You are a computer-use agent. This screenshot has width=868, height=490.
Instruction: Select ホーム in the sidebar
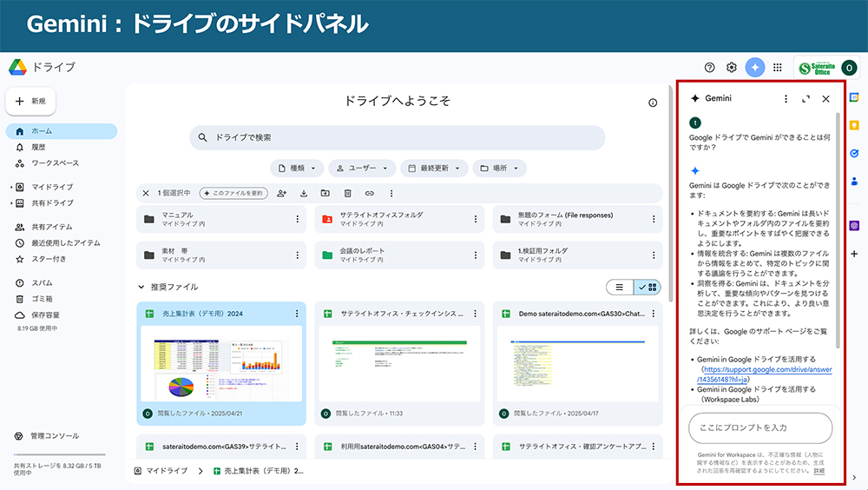[x=62, y=131]
